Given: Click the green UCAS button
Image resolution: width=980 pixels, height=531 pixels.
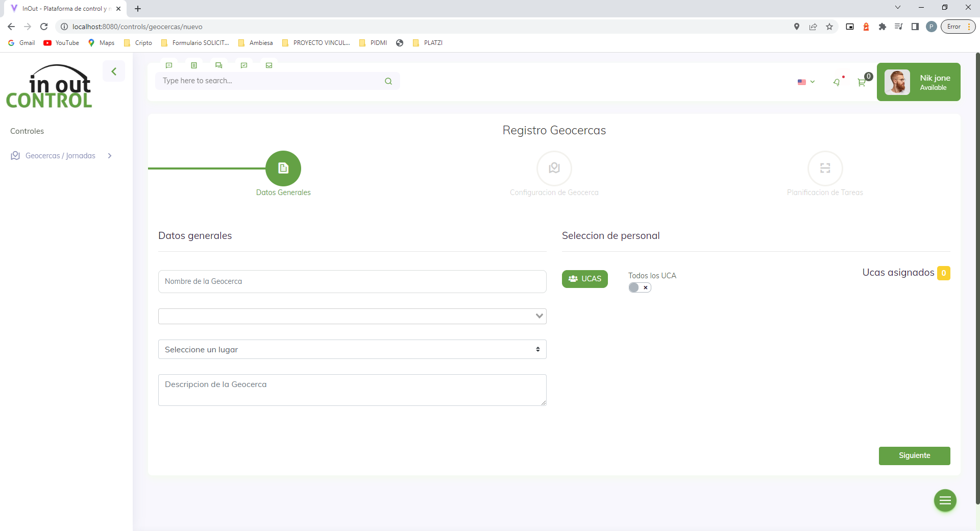Looking at the screenshot, I should click(584, 279).
